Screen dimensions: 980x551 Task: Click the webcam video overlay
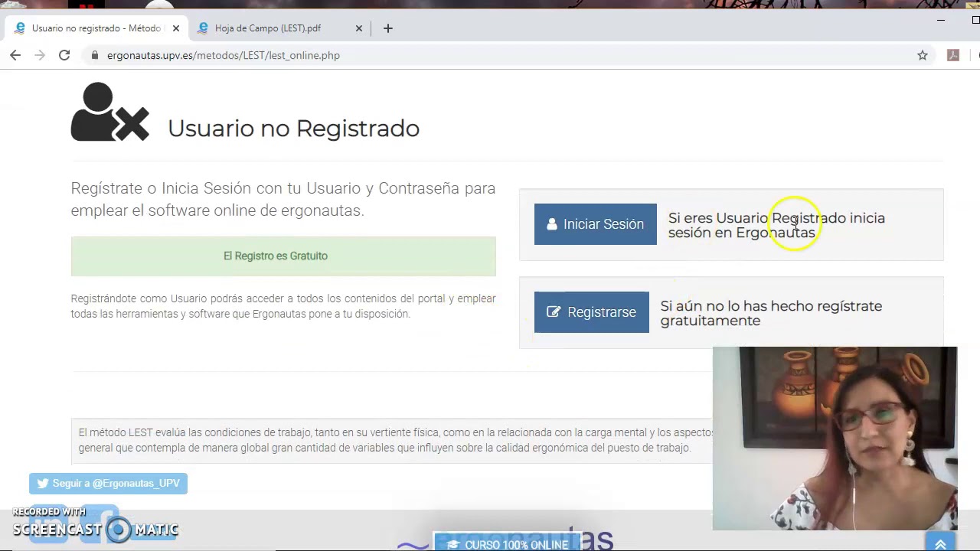[x=835, y=439]
